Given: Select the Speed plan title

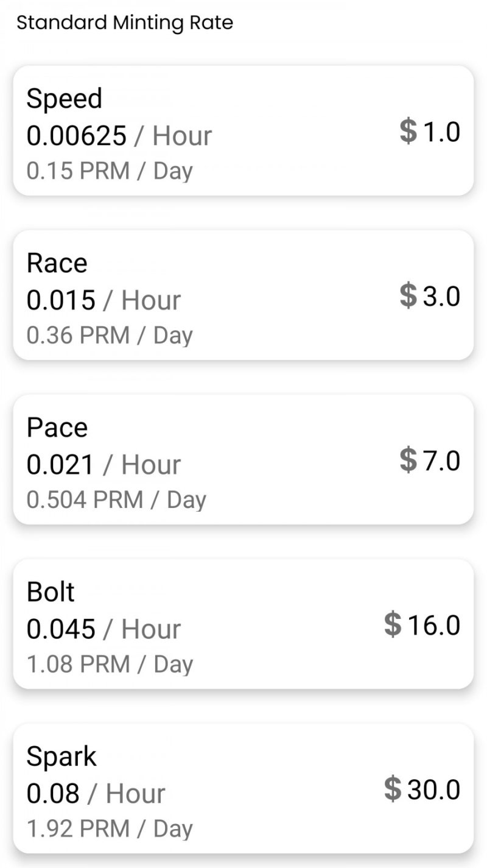Looking at the screenshot, I should click(x=64, y=99).
